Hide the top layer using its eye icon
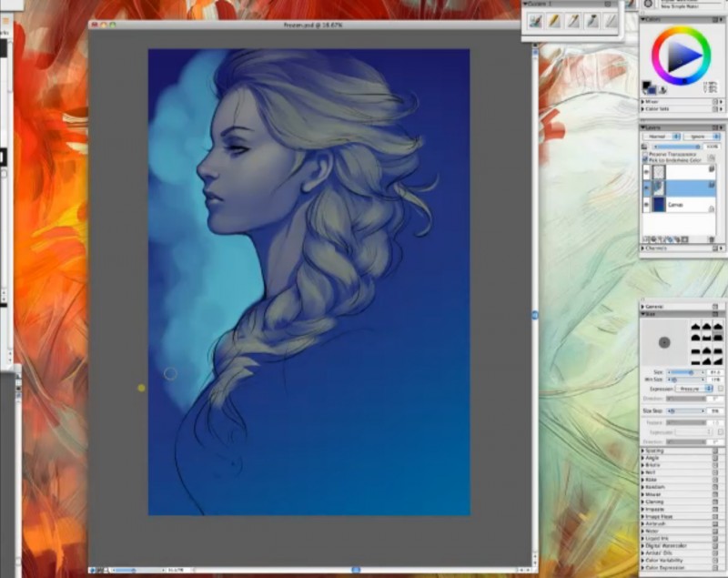Viewport: 728px width, 578px height. (x=646, y=172)
